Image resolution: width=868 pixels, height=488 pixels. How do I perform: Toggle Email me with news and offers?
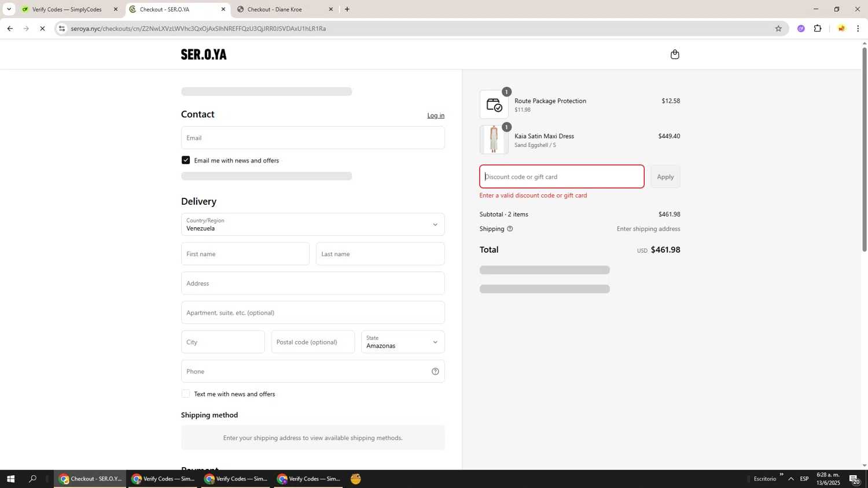point(186,160)
